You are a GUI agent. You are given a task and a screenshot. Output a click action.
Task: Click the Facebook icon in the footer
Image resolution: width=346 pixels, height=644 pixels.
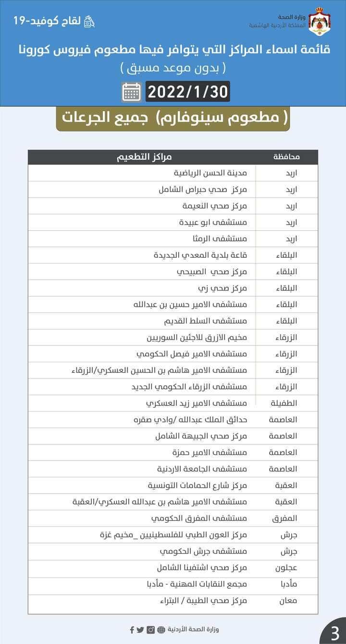coord(132,629)
